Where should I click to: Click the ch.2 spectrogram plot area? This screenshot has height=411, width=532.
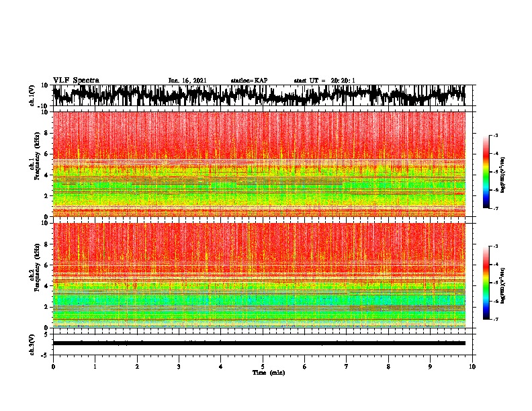coord(259,275)
